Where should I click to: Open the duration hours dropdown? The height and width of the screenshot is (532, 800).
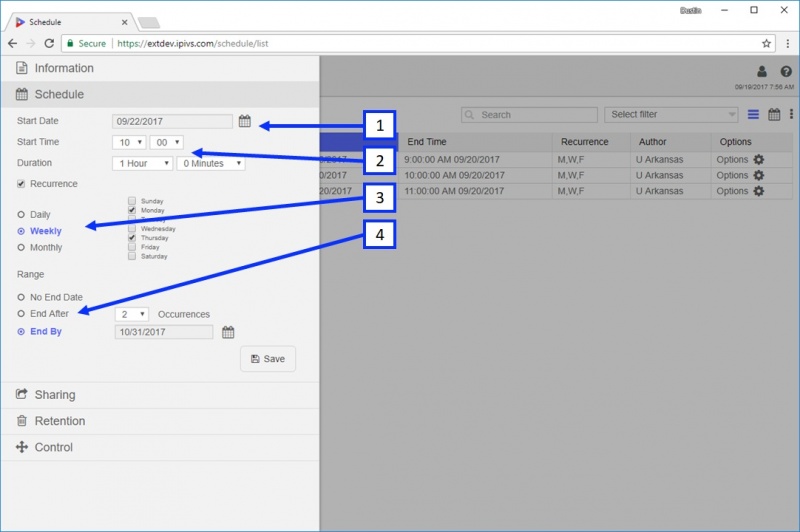[142, 163]
